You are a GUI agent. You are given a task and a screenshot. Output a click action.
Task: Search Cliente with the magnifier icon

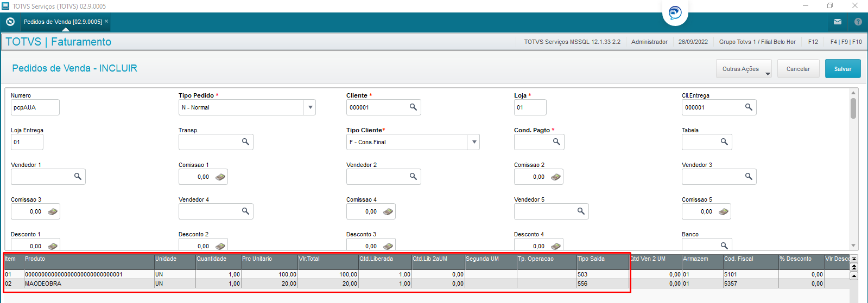tap(413, 107)
